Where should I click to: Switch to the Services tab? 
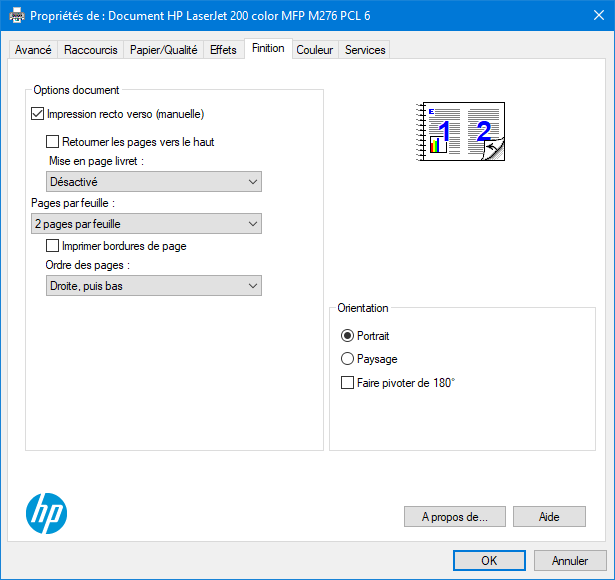pos(365,50)
